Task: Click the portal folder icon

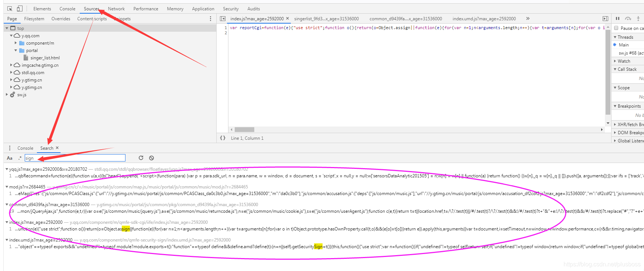Action: click(22, 51)
